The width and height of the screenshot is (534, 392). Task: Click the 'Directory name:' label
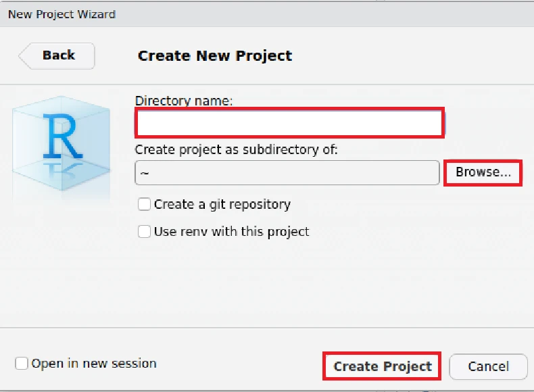[184, 101]
